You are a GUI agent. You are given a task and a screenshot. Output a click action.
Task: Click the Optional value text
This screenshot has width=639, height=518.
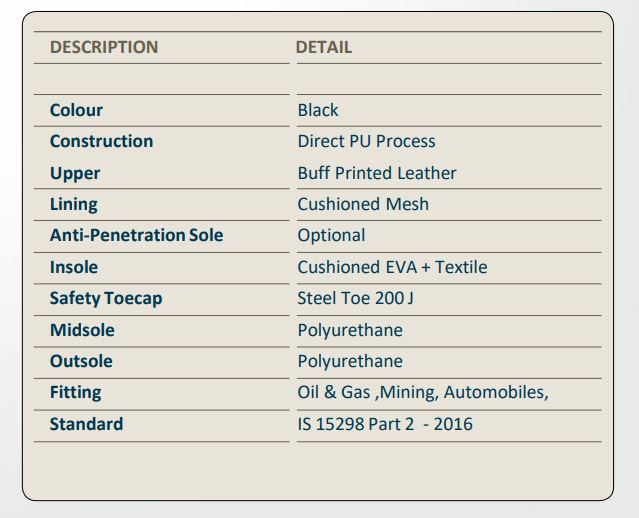coord(331,235)
